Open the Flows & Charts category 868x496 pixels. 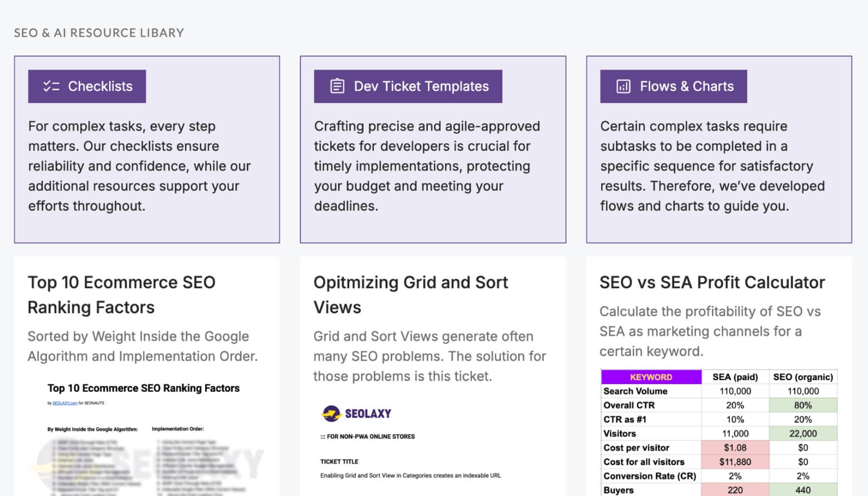coord(673,86)
